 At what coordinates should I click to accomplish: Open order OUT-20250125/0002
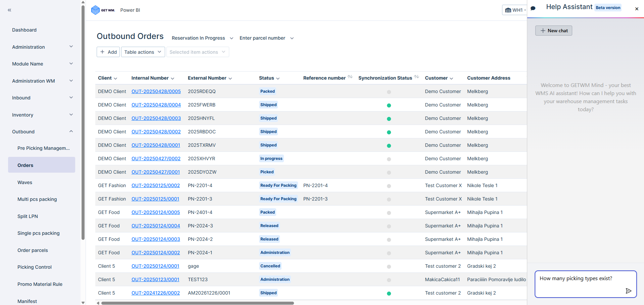coord(156,185)
